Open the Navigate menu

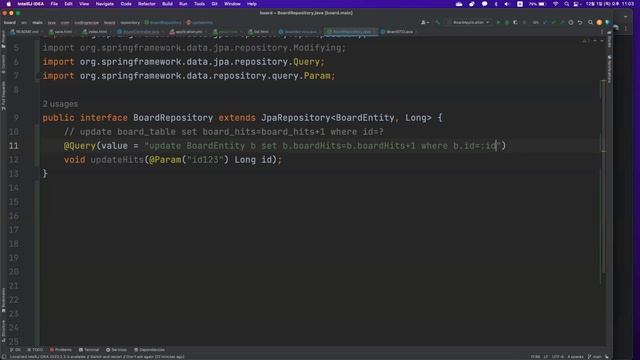point(104,4)
